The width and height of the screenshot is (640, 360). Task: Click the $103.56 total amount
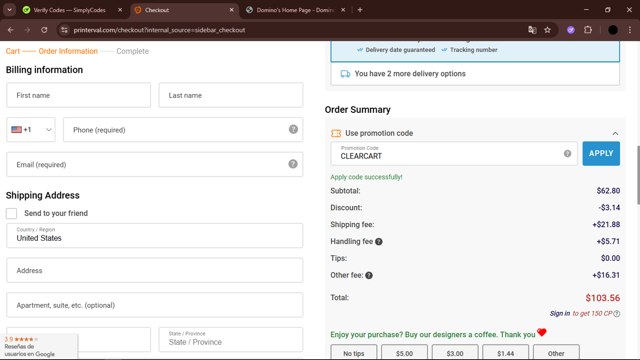[x=602, y=298]
